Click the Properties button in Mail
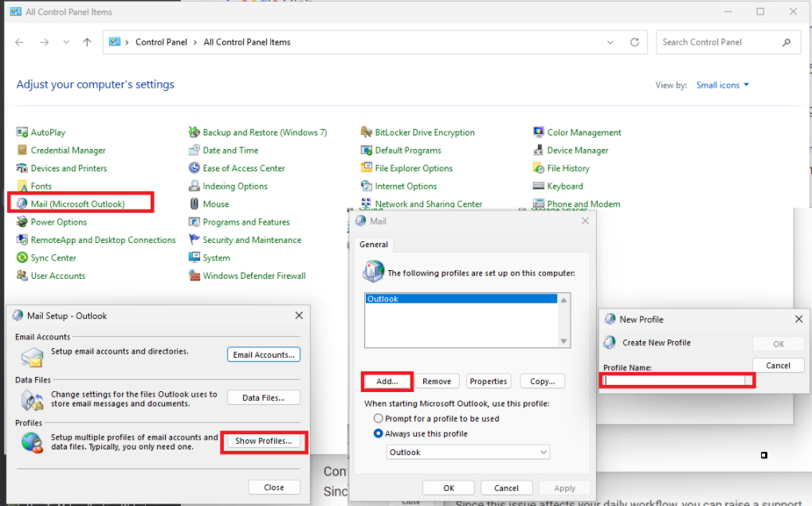The image size is (812, 506). pyautogui.click(x=488, y=381)
